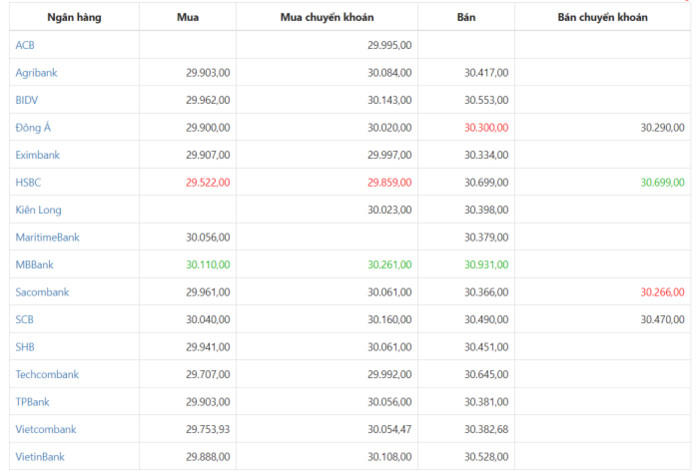Click the Ngân hàng column header
Screen dimensions: 699x473
pyautogui.click(x=74, y=18)
